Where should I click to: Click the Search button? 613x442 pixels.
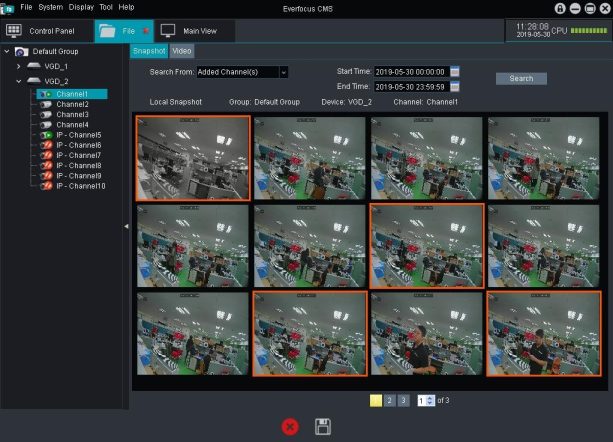pyautogui.click(x=521, y=78)
